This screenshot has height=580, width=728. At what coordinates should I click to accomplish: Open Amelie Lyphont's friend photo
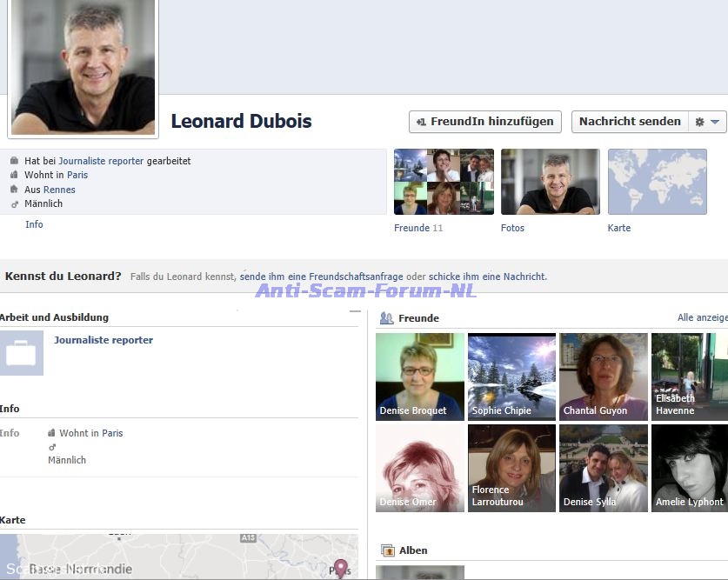coord(691,468)
